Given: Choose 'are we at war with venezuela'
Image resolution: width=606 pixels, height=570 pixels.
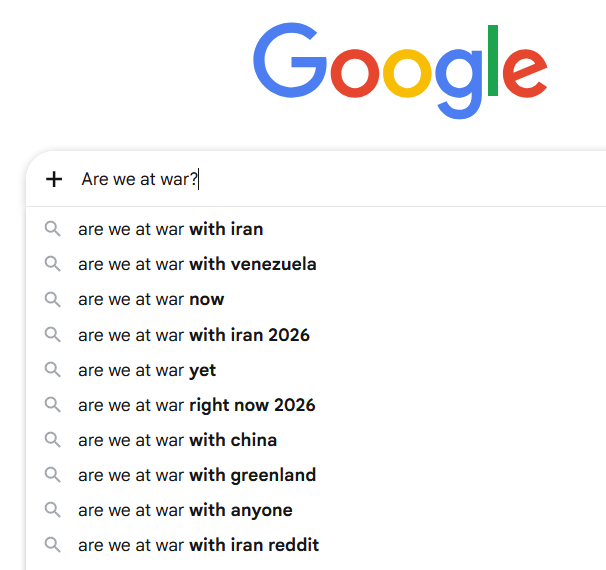Looking at the screenshot, I should (197, 264).
